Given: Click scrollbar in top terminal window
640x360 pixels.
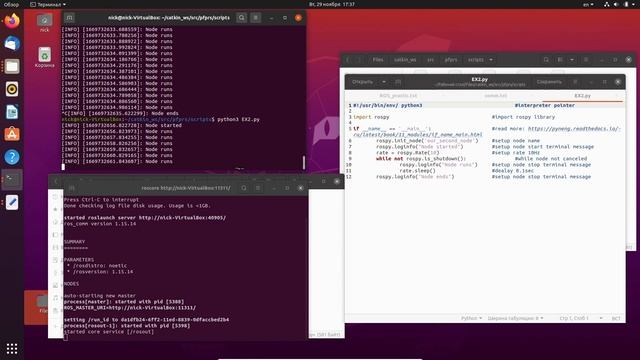Looking at the screenshot, I should click(304, 162).
